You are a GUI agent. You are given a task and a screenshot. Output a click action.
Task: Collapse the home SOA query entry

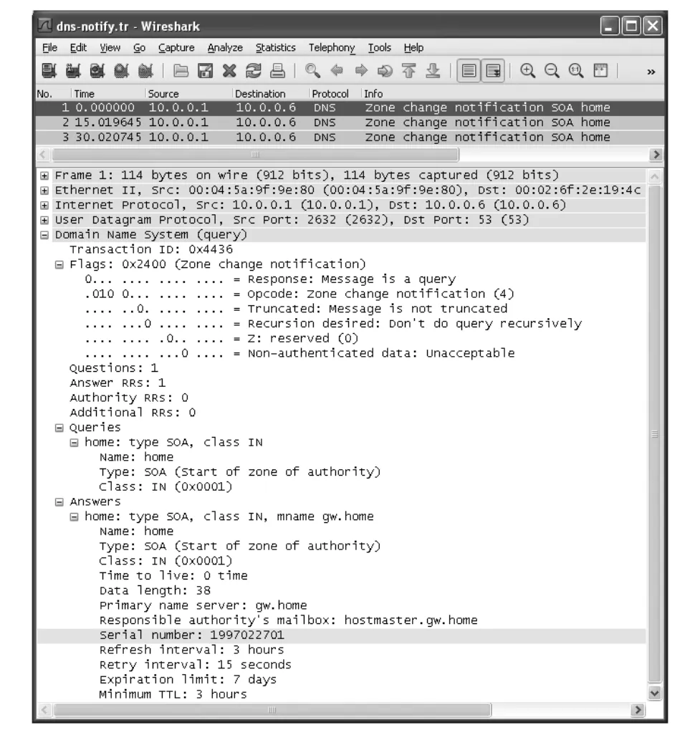74,443
